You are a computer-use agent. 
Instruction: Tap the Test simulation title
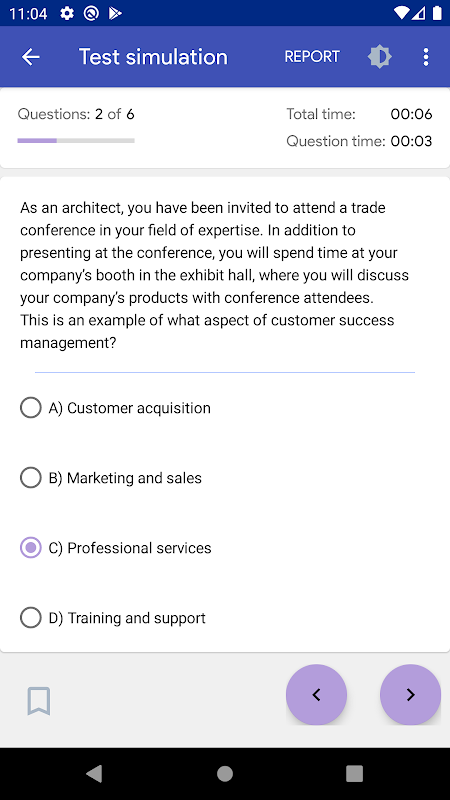pos(153,57)
